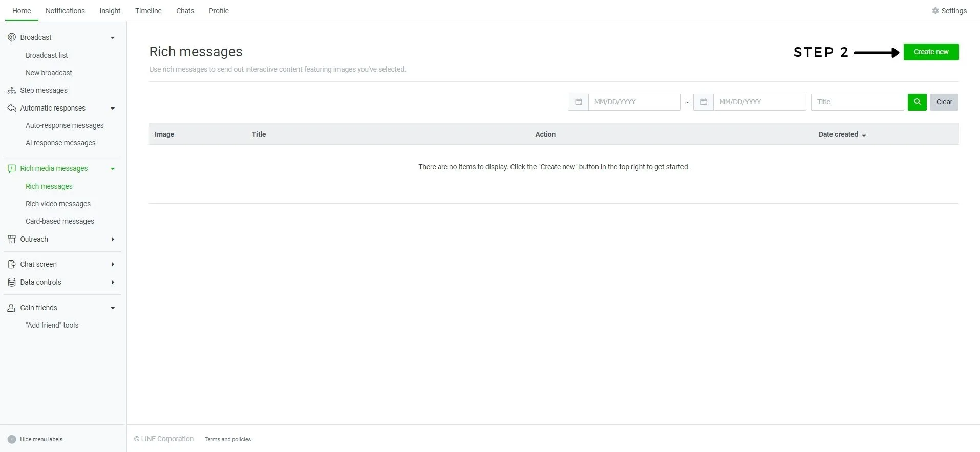Click the Settings gear icon
980x452 pixels.
(x=935, y=11)
